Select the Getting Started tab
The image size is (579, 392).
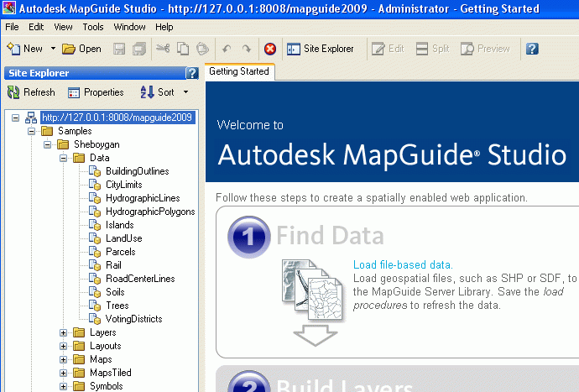coord(239,71)
